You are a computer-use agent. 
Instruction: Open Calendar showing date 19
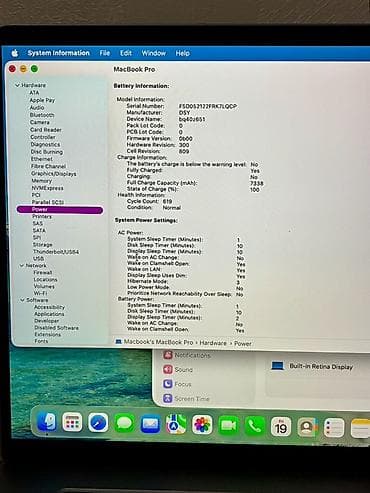tap(281, 427)
